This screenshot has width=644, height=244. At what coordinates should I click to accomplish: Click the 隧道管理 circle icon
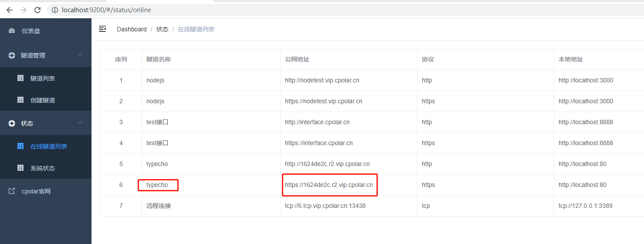click(12, 55)
